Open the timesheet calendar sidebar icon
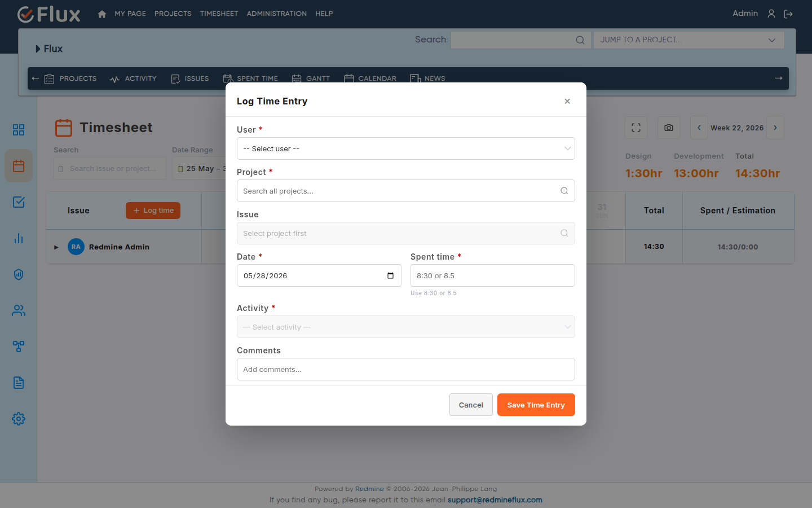This screenshot has height=508, width=812. click(x=19, y=166)
